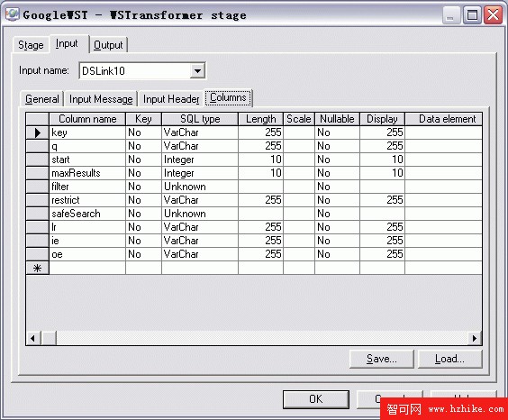Image resolution: width=508 pixels, height=420 pixels.
Task: Click the VarChar SQL type of key row
Action: (200, 132)
